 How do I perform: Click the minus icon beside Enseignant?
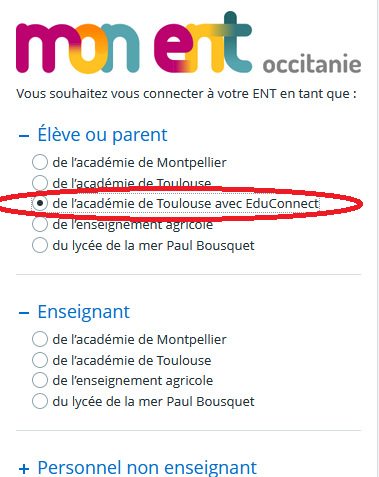point(24,313)
